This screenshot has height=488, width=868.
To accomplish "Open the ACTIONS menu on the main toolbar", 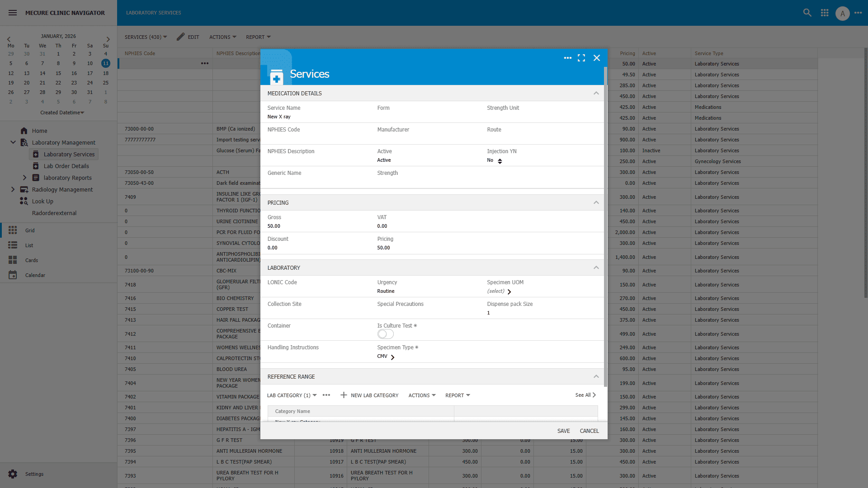I will click(x=222, y=37).
